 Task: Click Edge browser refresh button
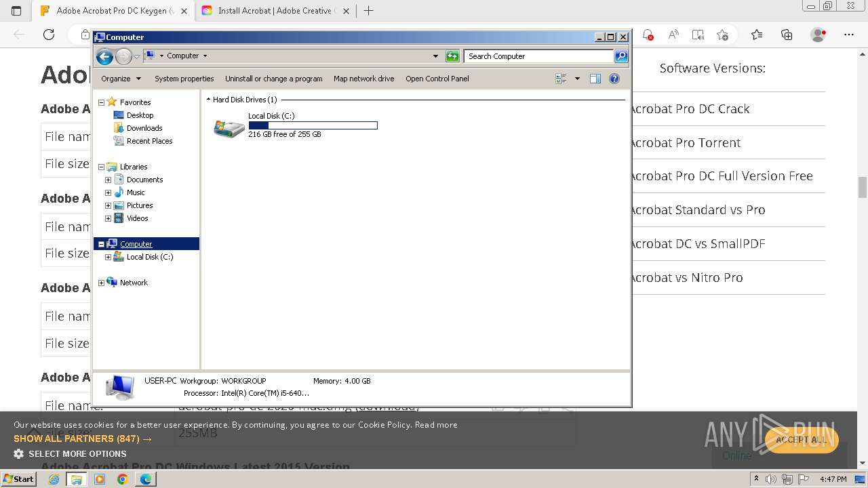coord(49,35)
